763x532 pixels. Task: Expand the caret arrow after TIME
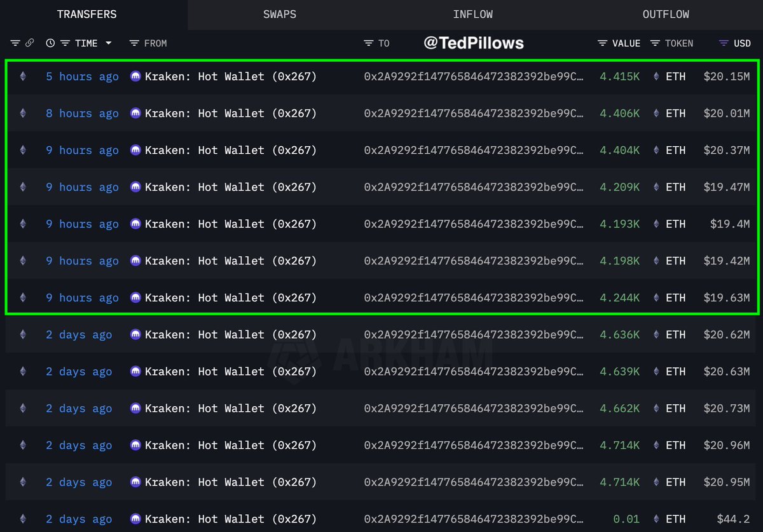108,43
